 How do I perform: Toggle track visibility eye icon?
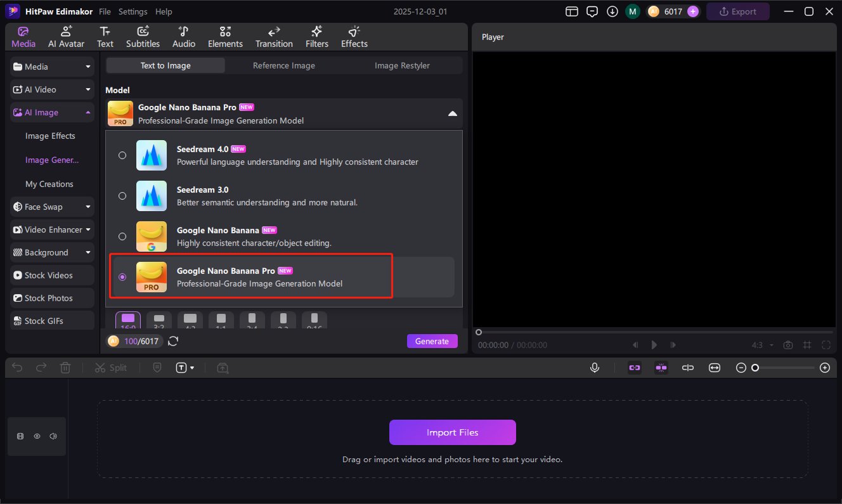[37, 436]
